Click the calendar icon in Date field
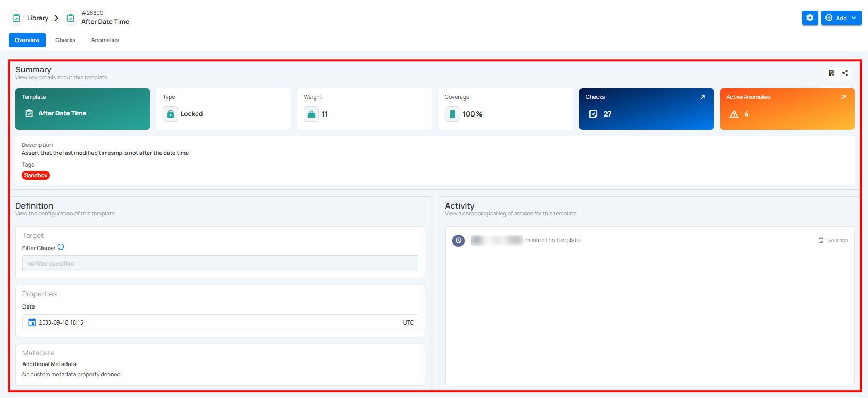This screenshot has height=398, width=868. pos(32,322)
